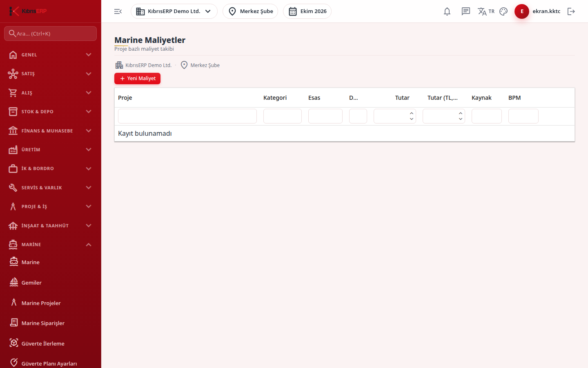Screen dimensions: 588x368
Task: Expand the GENEL menu section
Action: point(51,55)
